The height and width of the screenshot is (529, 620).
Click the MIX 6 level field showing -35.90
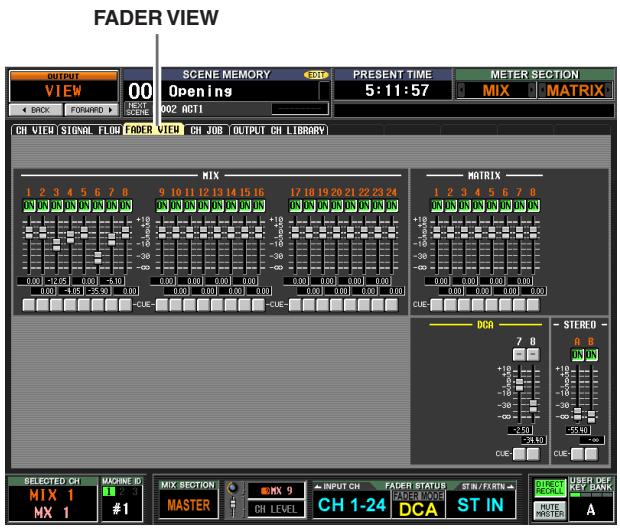point(98,291)
